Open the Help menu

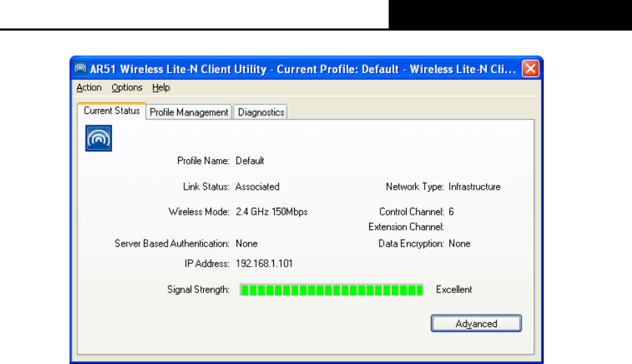click(x=161, y=88)
